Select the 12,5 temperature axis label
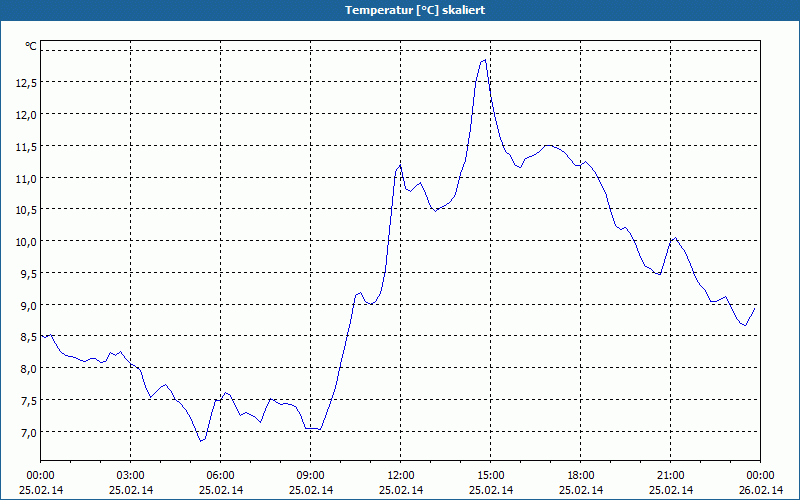Screen dimensions: 800x500 point(26,83)
